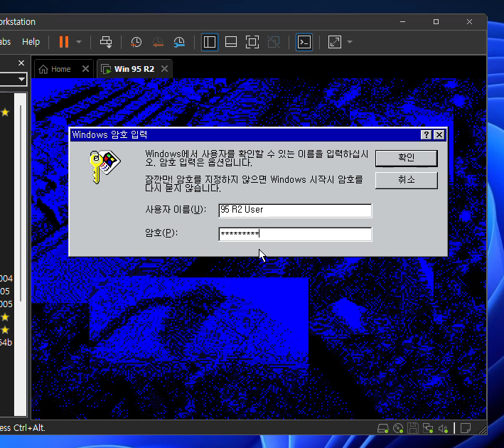Click the network adapter status icon
Screen dimensions: 504x448
click(428, 428)
